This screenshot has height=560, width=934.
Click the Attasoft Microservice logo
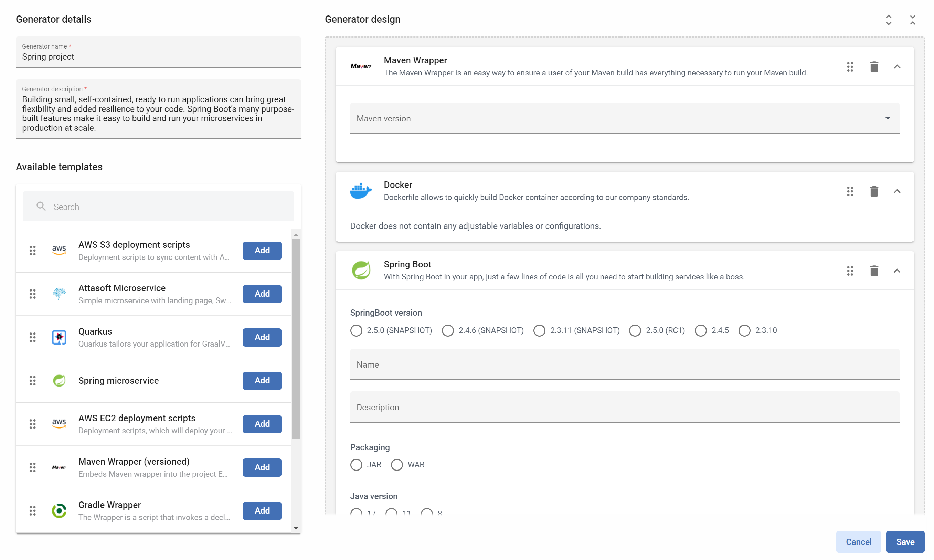59,293
